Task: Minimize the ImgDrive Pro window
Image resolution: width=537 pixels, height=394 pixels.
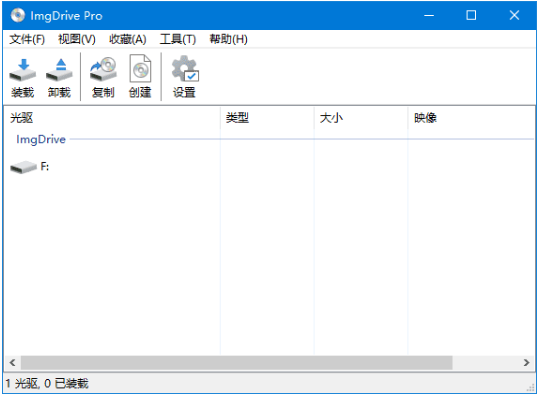Action: click(x=429, y=15)
